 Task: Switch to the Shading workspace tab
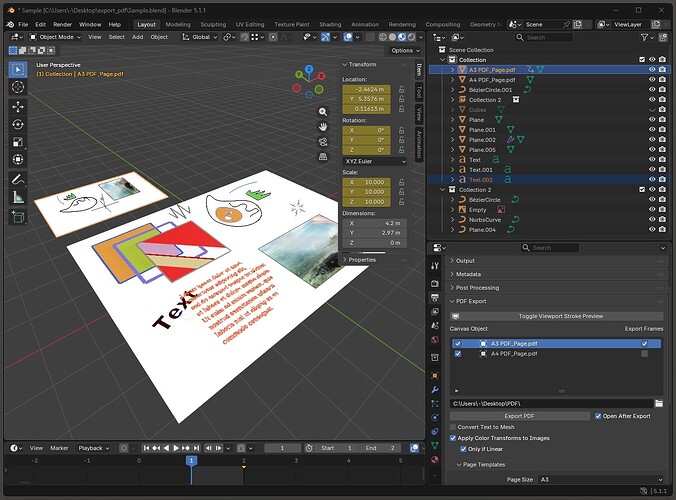(330, 25)
